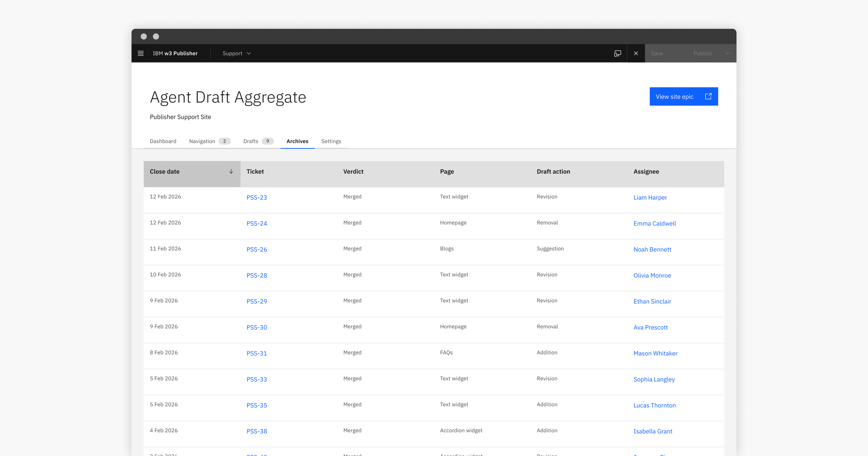The image size is (868, 456).
Task: Open the Settings tab
Action: tap(331, 141)
